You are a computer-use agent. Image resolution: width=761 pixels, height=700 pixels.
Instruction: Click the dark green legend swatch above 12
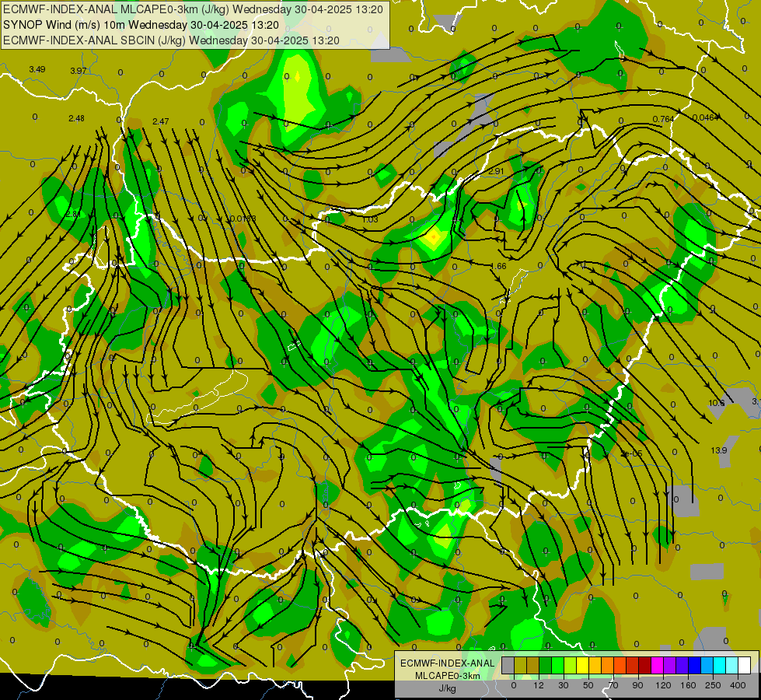coord(546,665)
